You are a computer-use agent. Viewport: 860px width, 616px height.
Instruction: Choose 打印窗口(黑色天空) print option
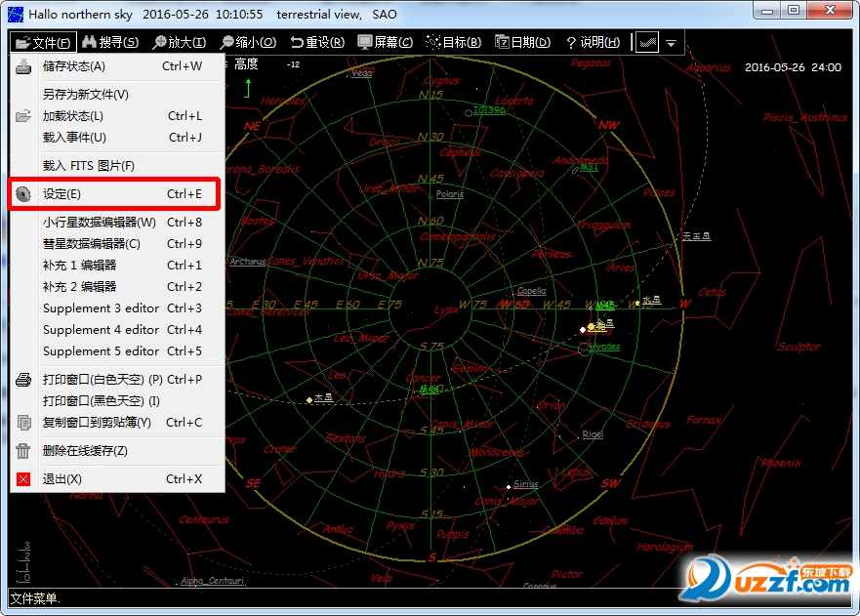[x=102, y=401]
